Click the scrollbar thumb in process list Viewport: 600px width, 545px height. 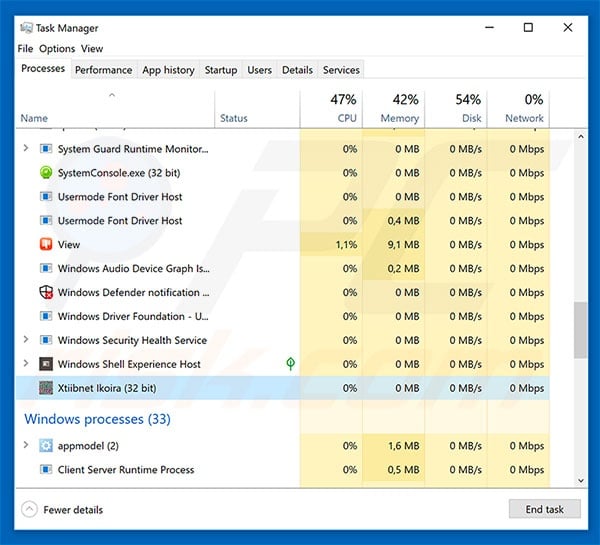tap(580, 330)
